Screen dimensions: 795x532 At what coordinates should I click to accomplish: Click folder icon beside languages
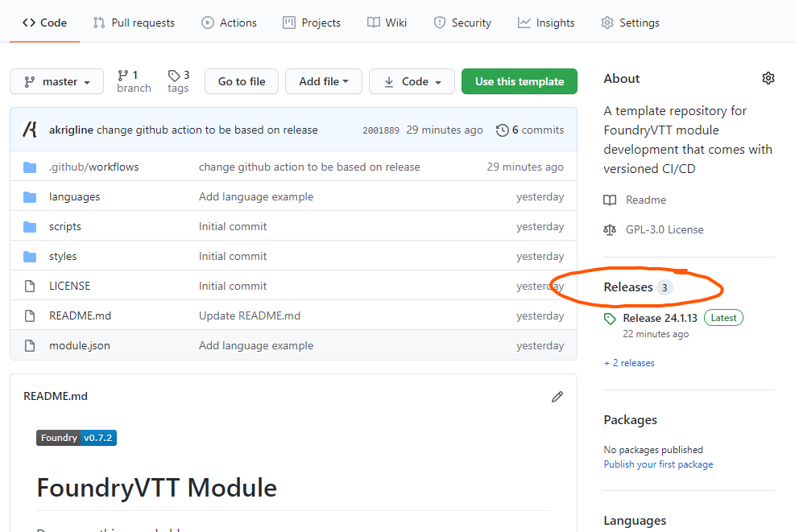coord(30,197)
